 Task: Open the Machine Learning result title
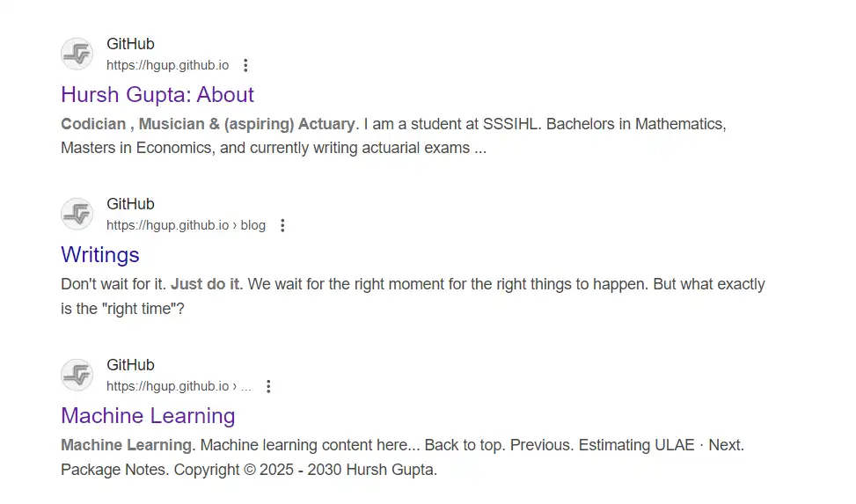pyautogui.click(x=148, y=415)
